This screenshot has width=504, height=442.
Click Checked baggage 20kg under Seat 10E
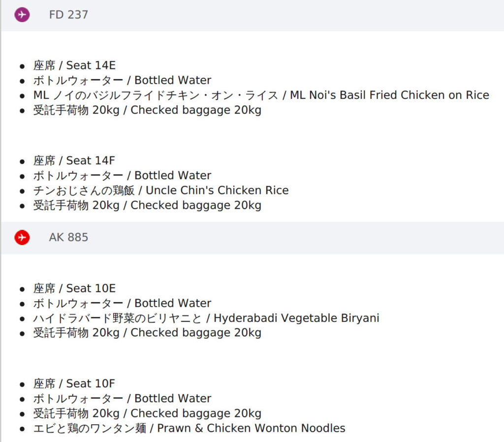point(147,333)
